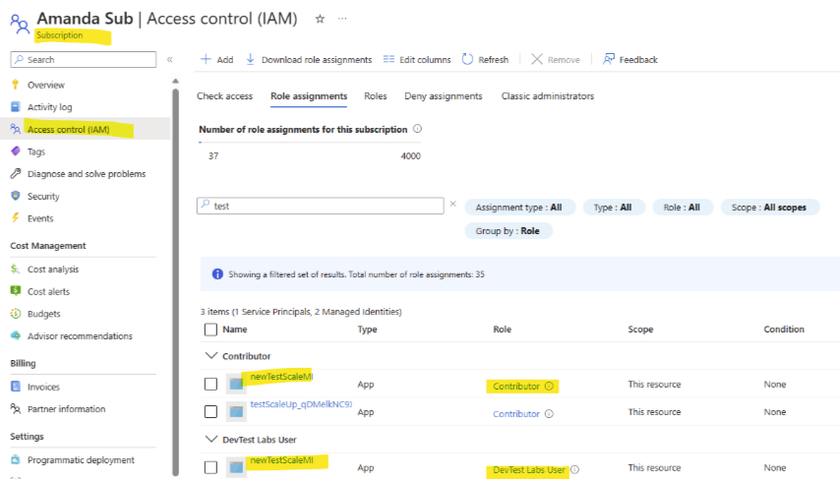Click the Condition column header
840x479 pixels.
coord(784,329)
